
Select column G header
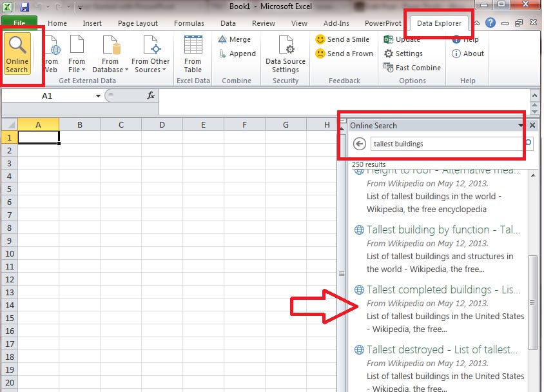286,124
